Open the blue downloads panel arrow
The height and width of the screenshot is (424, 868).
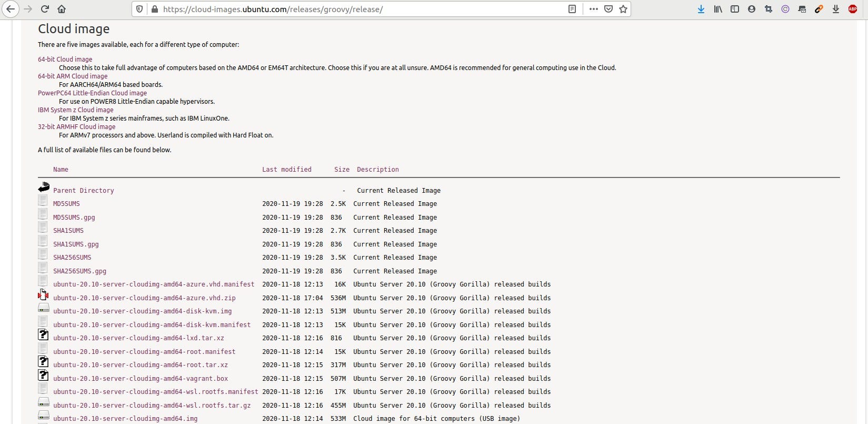(x=701, y=9)
